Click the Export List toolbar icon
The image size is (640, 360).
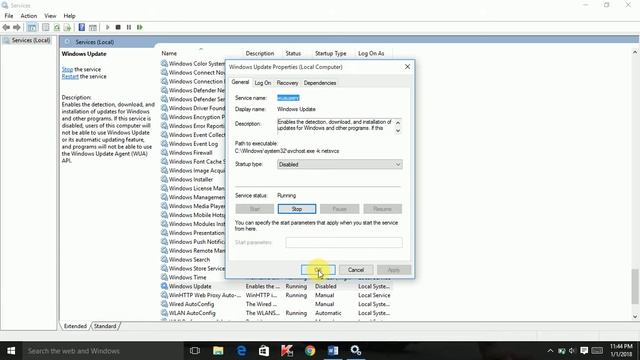[67, 27]
